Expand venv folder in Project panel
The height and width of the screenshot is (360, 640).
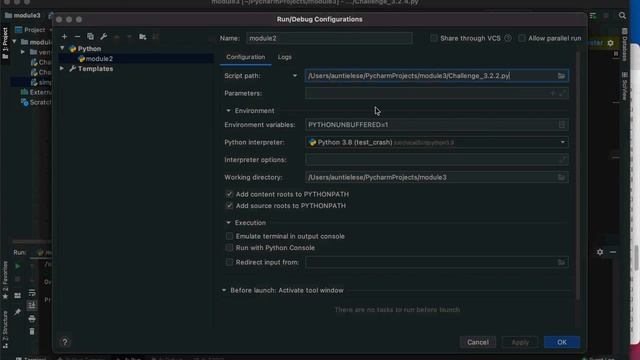tap(23, 52)
